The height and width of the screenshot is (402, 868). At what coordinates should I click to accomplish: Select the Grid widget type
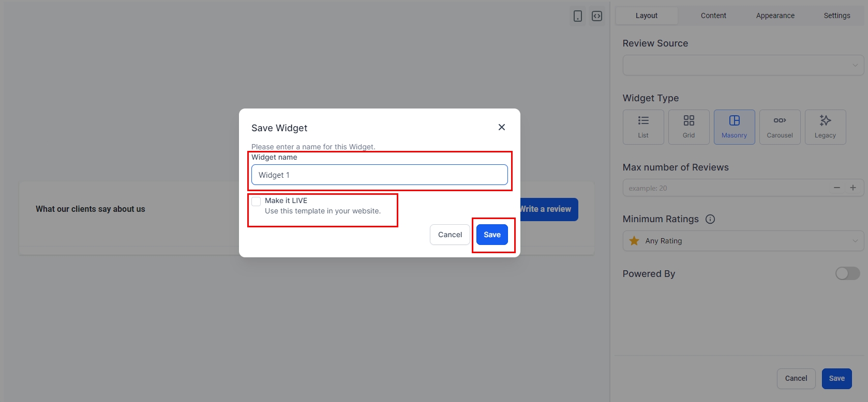[689, 127]
